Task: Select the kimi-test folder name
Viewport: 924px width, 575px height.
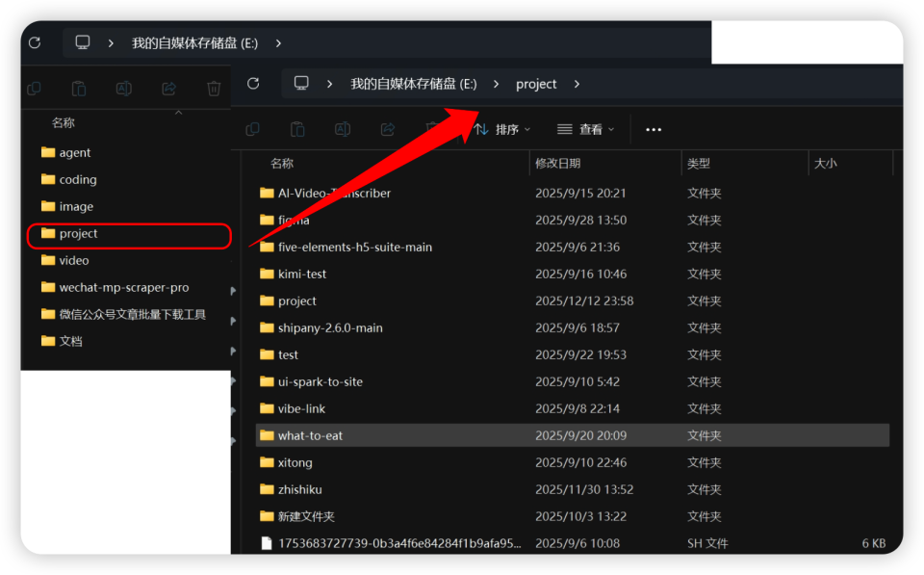Action: (302, 274)
